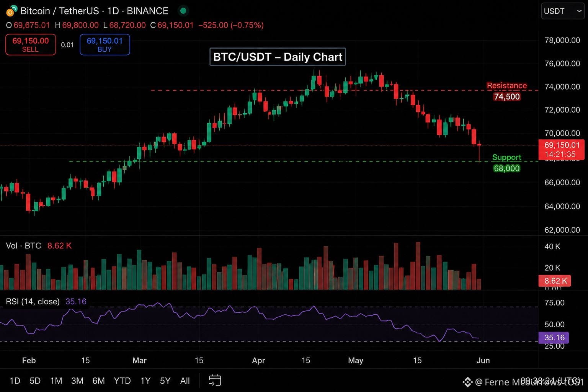The width and height of the screenshot is (588, 392).
Task: Click the Feb label on the time axis
Action: [x=29, y=361]
